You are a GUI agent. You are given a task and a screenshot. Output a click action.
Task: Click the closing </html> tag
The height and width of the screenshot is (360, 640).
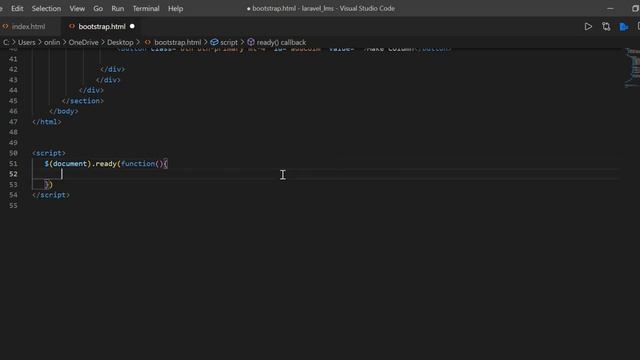(x=47, y=122)
